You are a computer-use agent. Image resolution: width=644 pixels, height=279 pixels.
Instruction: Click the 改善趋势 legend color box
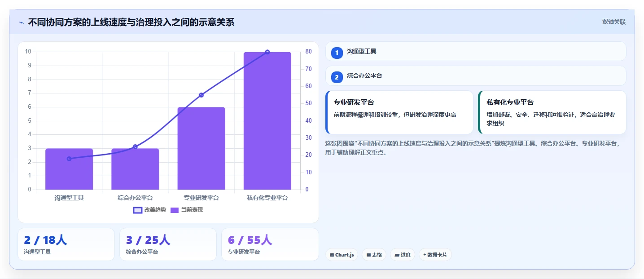coord(137,210)
